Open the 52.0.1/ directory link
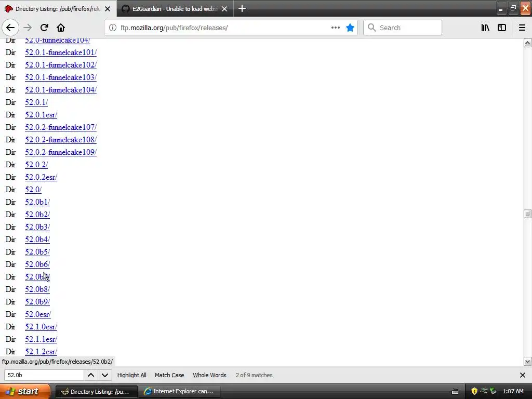532x399 pixels. coord(36,102)
